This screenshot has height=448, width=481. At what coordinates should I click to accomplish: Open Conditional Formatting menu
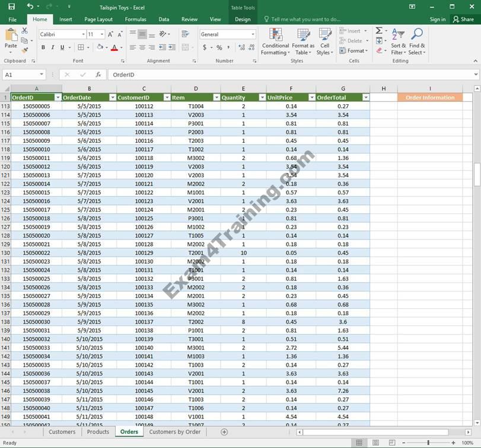[275, 41]
